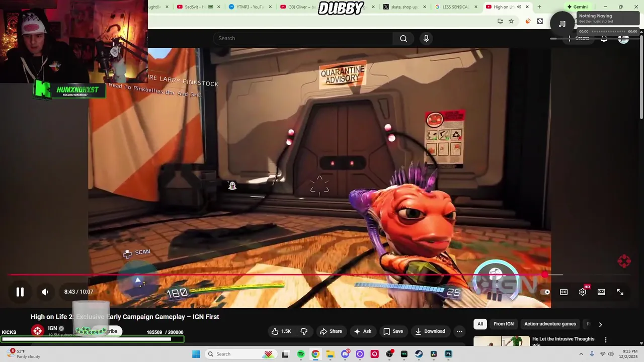Open Steam from the taskbar
The width and height of the screenshot is (644, 362).
click(419, 354)
